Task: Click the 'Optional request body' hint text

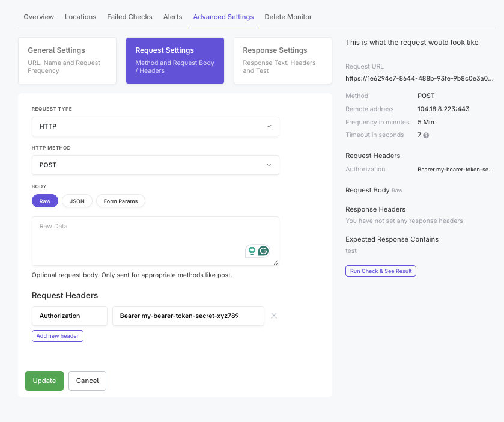Action: (x=132, y=275)
